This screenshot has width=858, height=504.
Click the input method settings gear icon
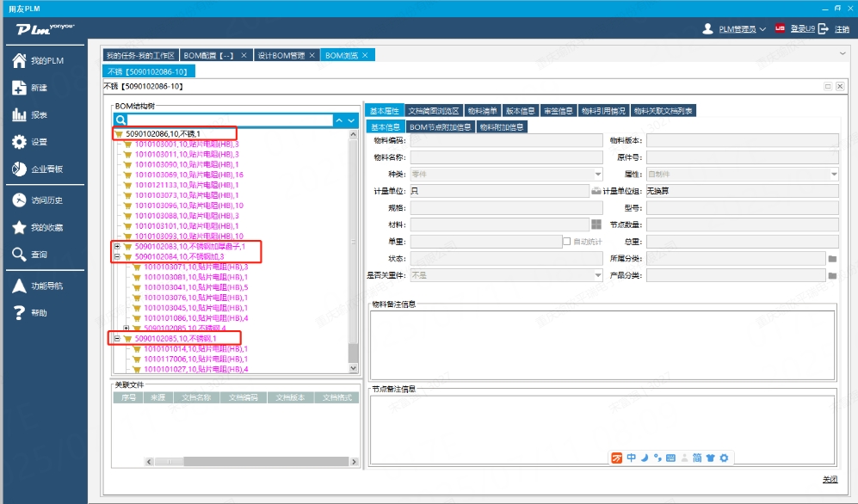(724, 458)
